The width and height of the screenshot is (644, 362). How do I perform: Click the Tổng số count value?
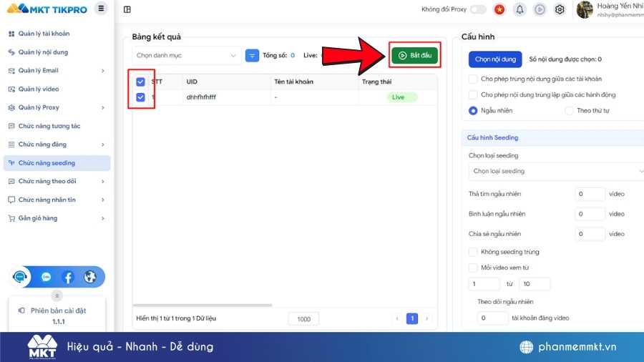tap(293, 55)
